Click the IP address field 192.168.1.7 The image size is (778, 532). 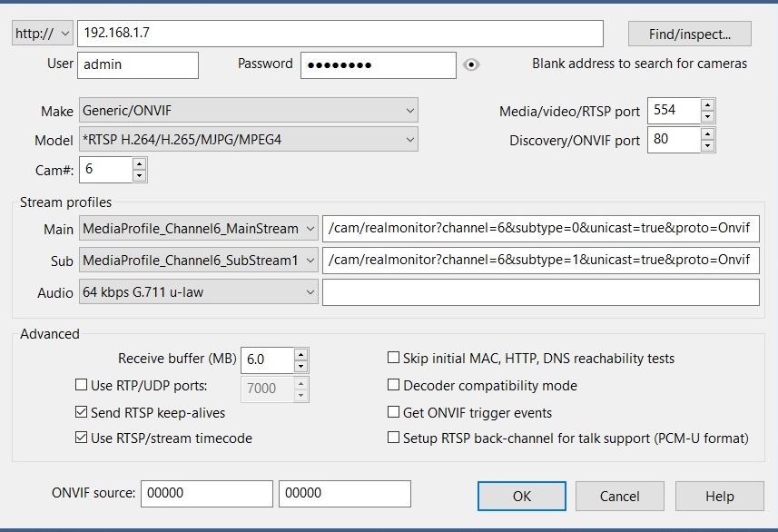tap(340, 34)
